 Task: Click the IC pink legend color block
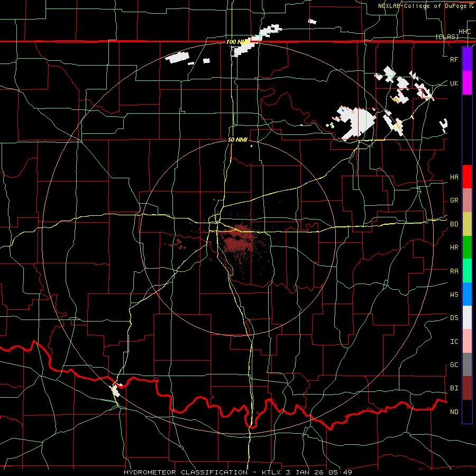point(467,341)
